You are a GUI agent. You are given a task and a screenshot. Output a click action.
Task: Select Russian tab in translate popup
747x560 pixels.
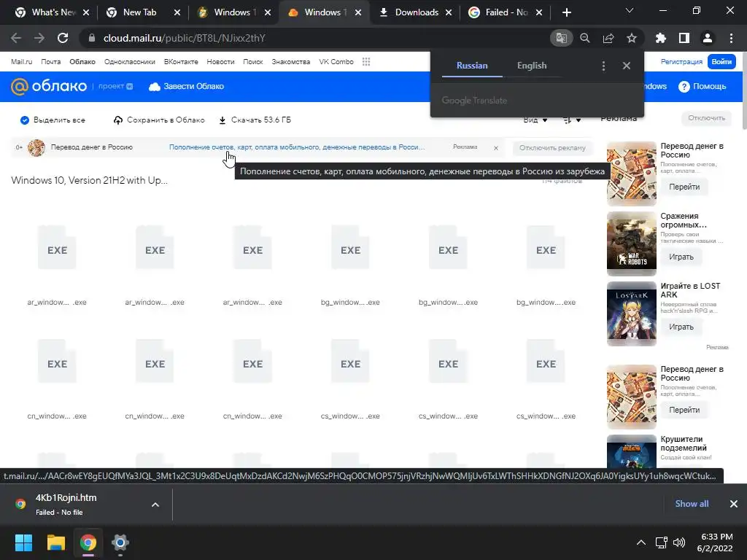pos(472,66)
